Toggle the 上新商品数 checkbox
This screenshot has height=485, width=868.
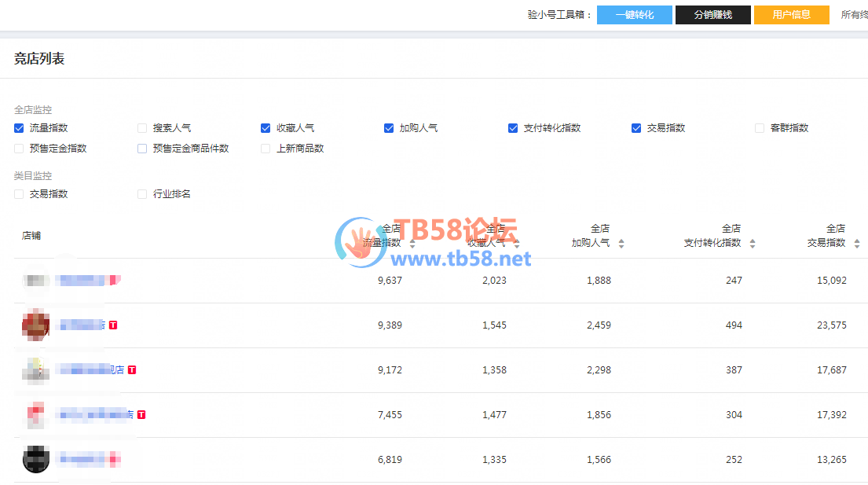tap(266, 149)
